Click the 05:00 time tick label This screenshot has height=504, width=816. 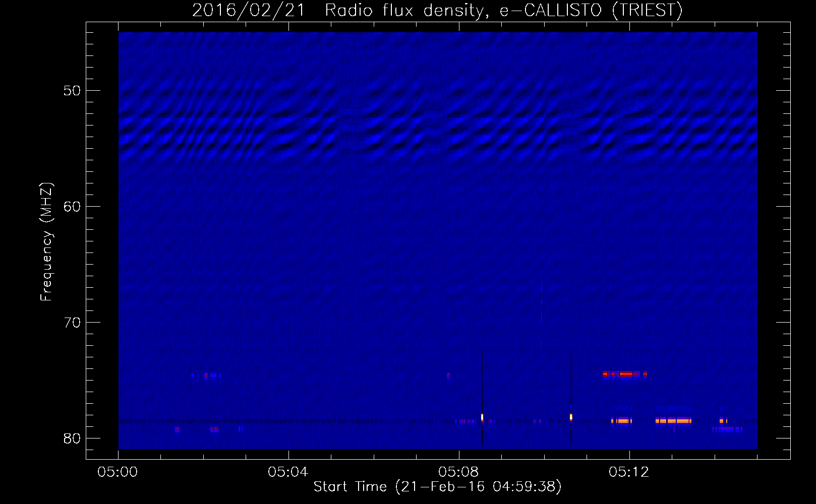click(x=118, y=472)
